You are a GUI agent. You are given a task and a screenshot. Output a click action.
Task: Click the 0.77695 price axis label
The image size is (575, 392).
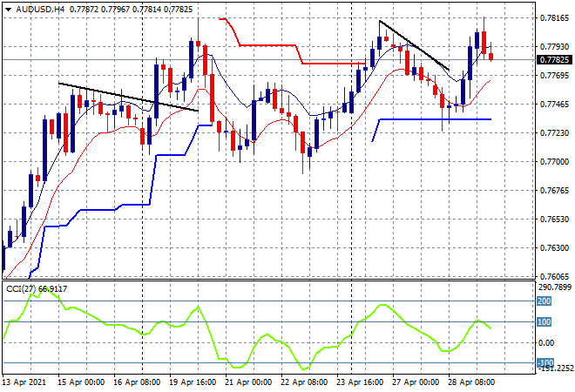pyautogui.click(x=554, y=76)
